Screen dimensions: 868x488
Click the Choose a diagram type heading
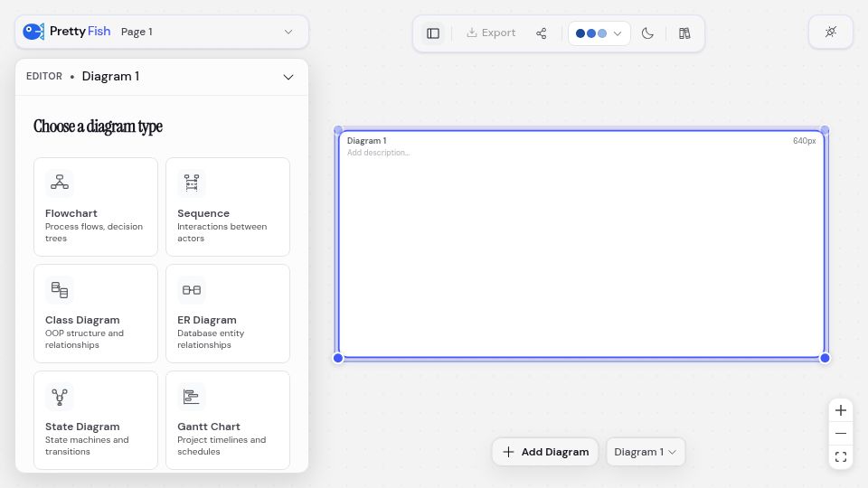click(x=98, y=127)
